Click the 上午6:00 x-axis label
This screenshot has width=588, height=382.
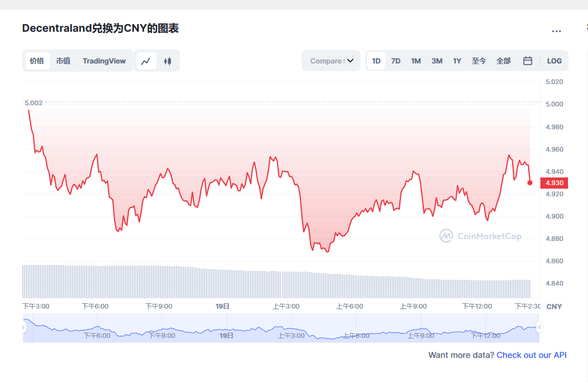click(349, 306)
